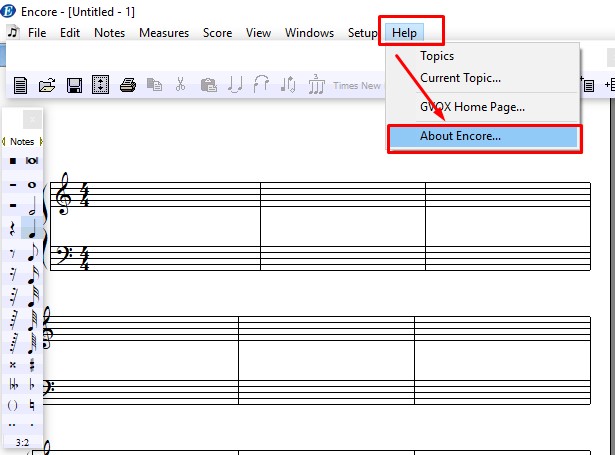Viewport: 615px width, 455px height.
Task: Choose the sharp accidental in the palette
Action: [32, 365]
